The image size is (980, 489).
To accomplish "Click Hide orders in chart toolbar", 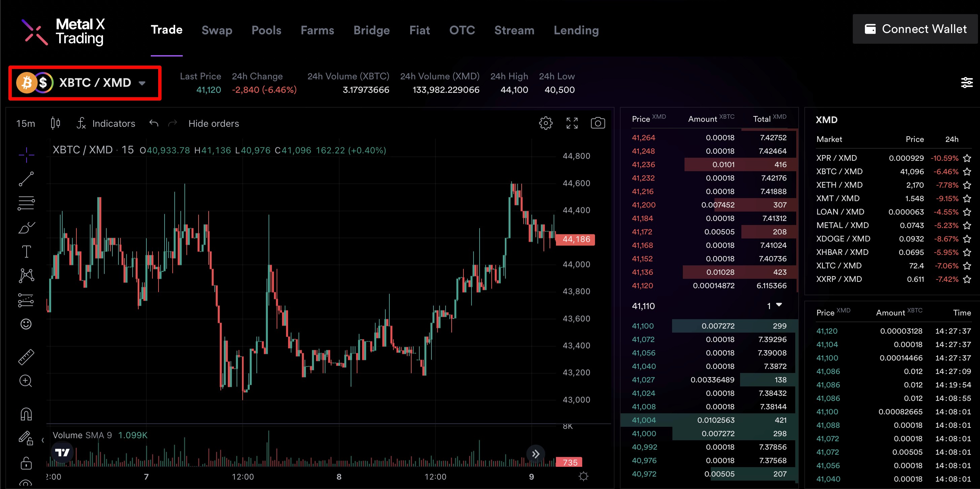I will coord(213,123).
